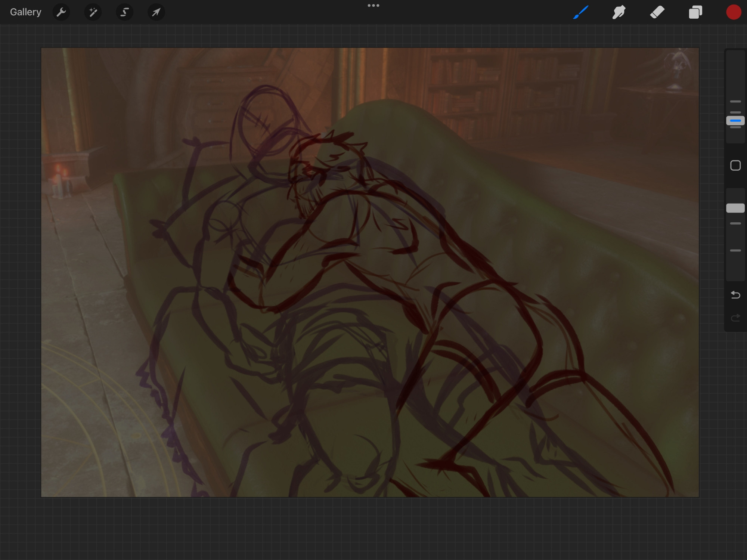The width and height of the screenshot is (747, 560).
Task: Redo the undone action
Action: (x=735, y=318)
